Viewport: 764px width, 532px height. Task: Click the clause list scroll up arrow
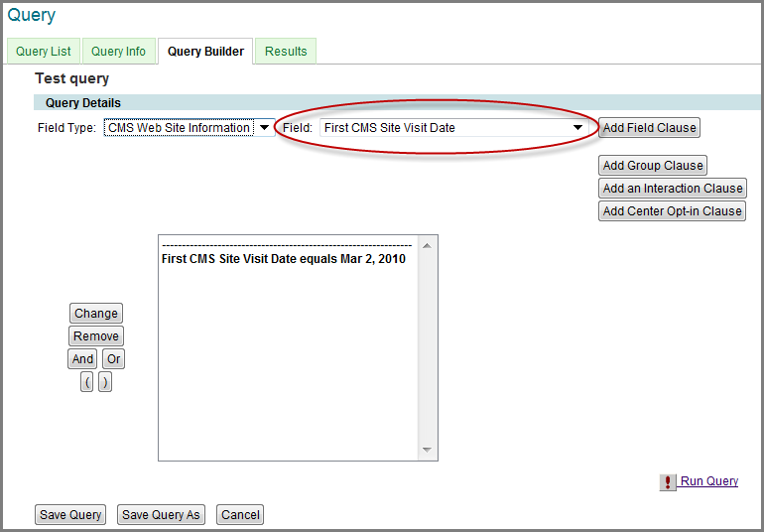click(x=428, y=246)
